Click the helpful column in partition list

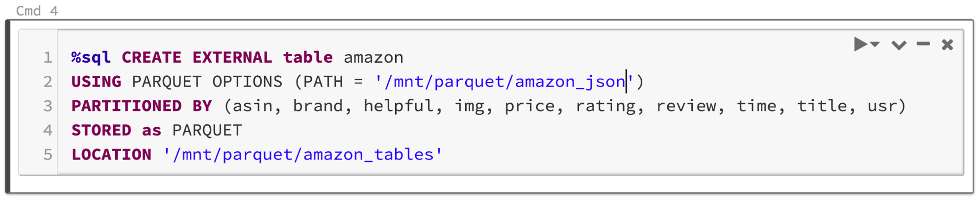(398, 106)
